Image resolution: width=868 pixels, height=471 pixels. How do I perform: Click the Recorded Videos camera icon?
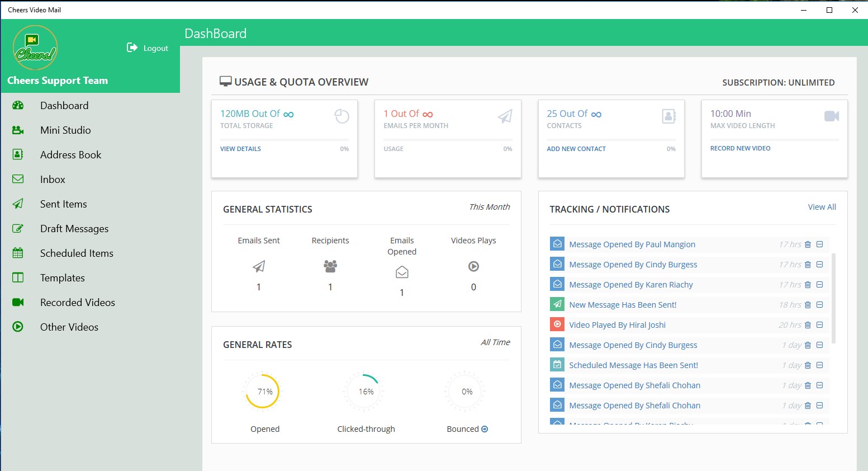(18, 302)
